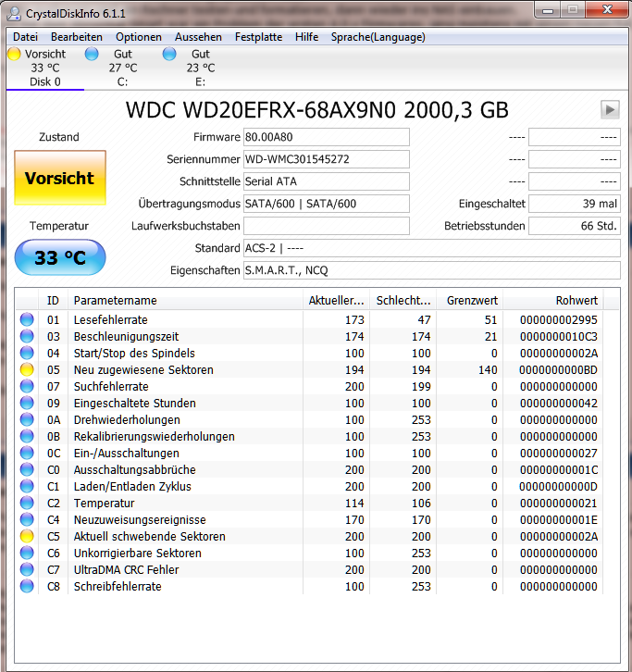Click the ID column header

(x=53, y=301)
